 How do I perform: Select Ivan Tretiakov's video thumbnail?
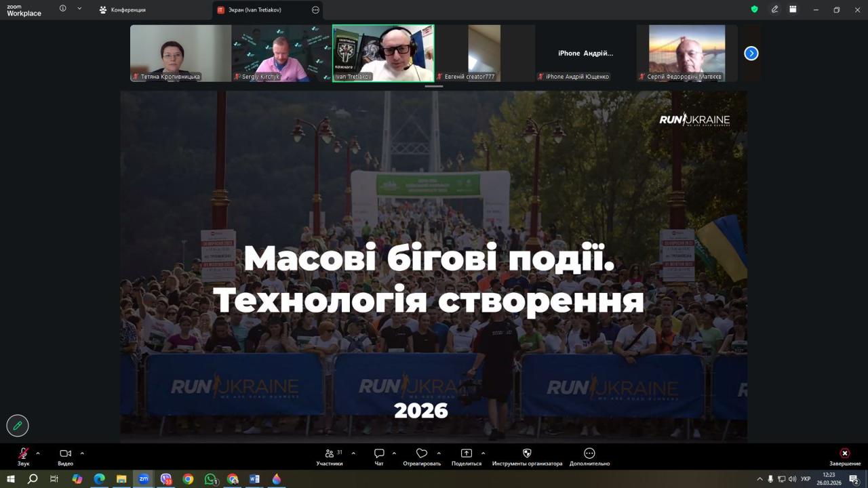pyautogui.click(x=383, y=54)
